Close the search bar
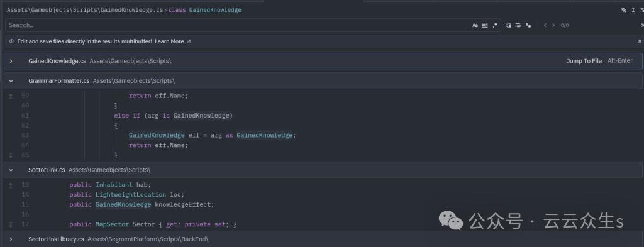This screenshot has width=644, height=247. pos(642,25)
